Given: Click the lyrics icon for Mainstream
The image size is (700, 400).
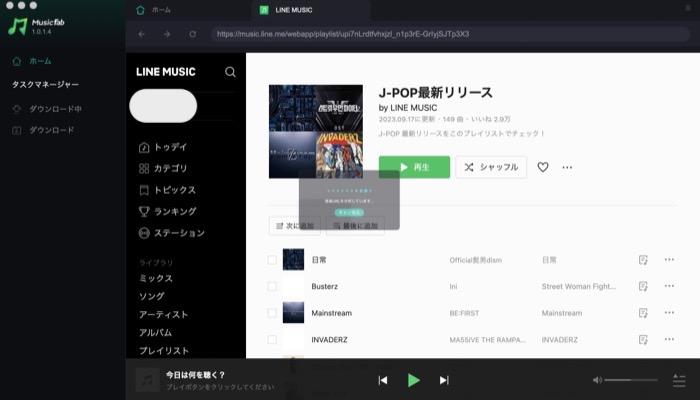Looking at the screenshot, I should [643, 313].
